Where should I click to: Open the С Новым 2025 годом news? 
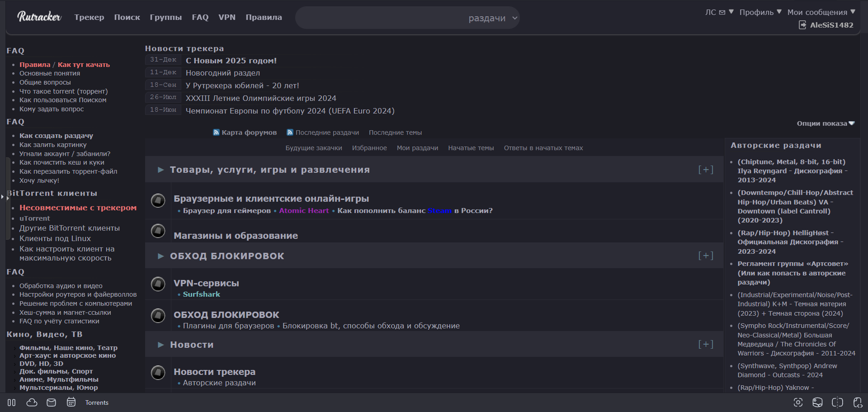(231, 60)
